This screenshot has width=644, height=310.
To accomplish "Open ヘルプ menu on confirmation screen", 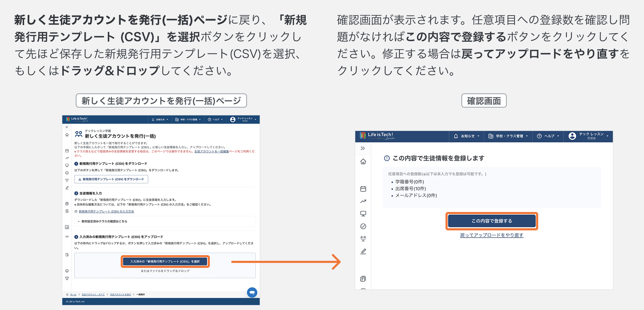I will (x=548, y=136).
